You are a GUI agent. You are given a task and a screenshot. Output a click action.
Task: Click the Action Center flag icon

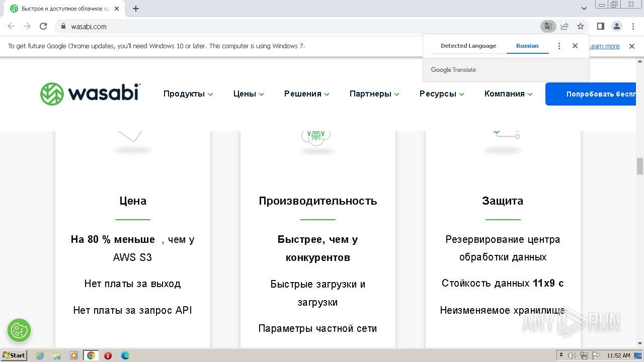[x=596, y=355]
